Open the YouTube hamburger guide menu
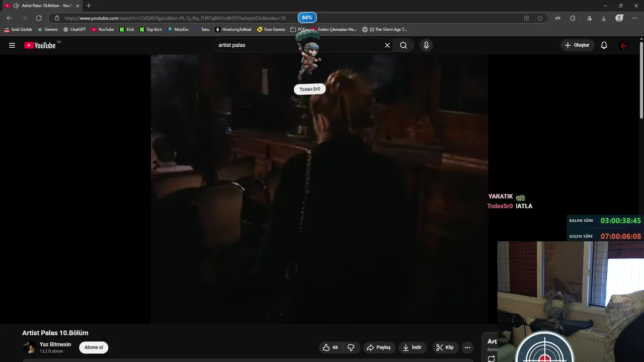 click(x=12, y=45)
